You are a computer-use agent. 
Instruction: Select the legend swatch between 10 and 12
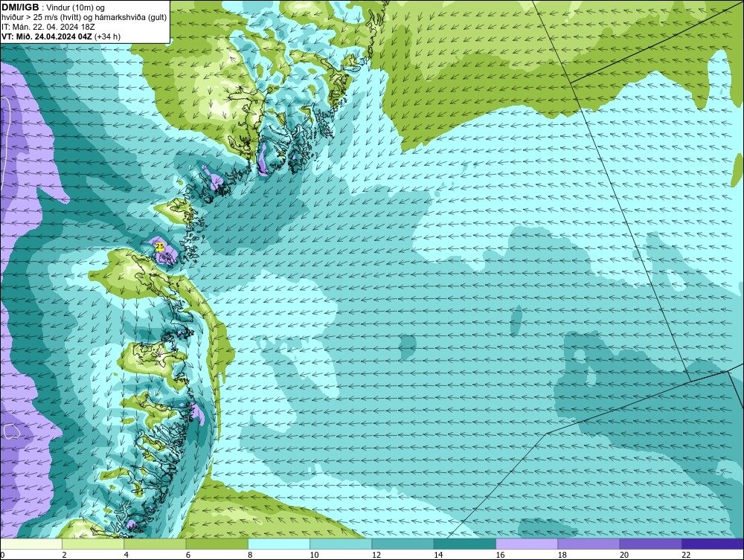341,544
